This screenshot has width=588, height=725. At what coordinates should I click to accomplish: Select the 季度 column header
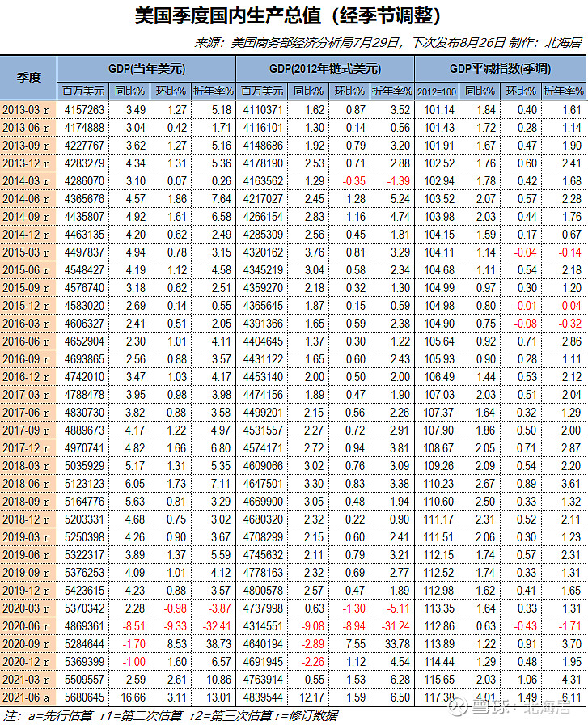28,77
